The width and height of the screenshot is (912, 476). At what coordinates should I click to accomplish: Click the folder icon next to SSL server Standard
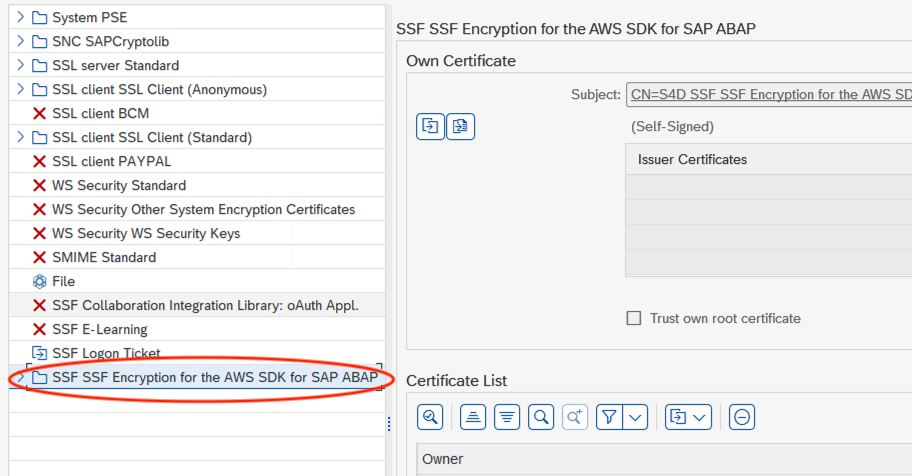click(x=40, y=66)
